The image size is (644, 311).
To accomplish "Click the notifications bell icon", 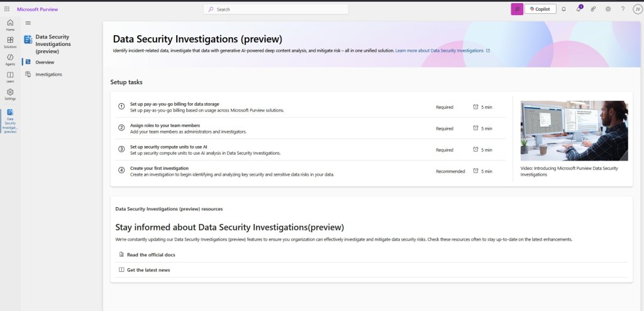I will pyautogui.click(x=563, y=9).
